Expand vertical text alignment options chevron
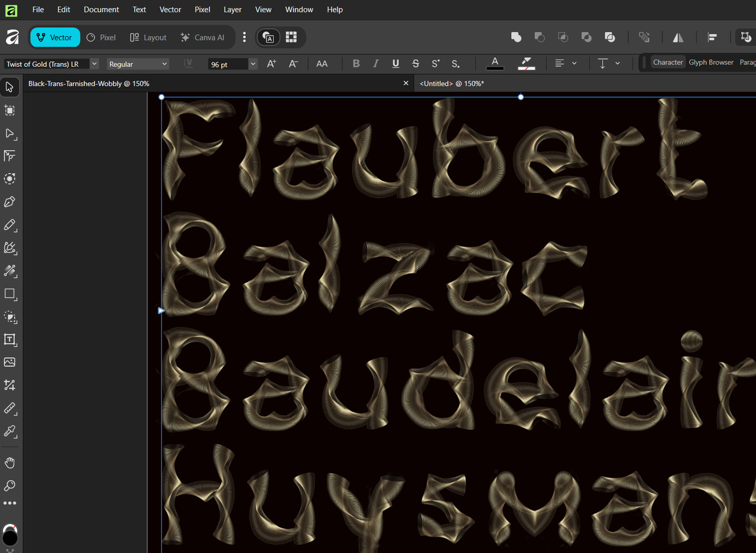The height and width of the screenshot is (553, 756). pos(618,64)
